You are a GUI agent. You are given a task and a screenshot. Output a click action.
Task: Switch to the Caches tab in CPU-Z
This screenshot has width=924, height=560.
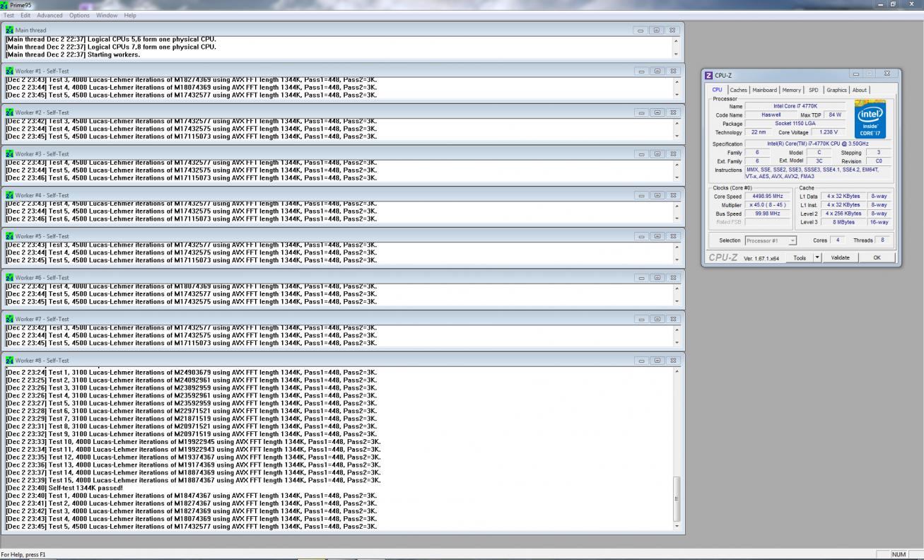(x=739, y=90)
